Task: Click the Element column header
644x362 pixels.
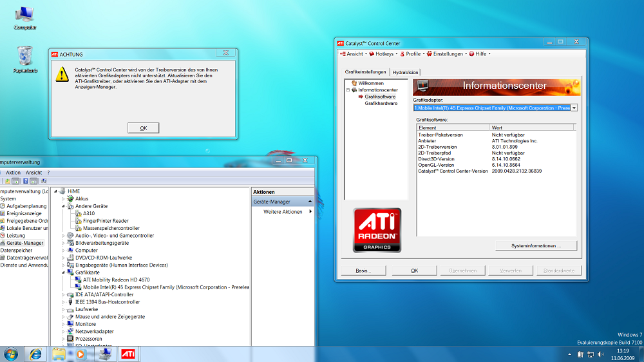Action: [453, 128]
